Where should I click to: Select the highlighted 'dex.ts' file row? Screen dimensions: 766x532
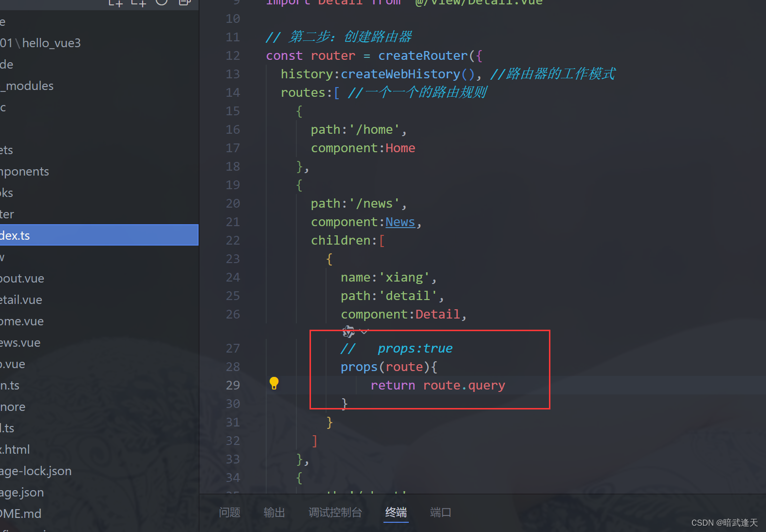tap(99, 235)
